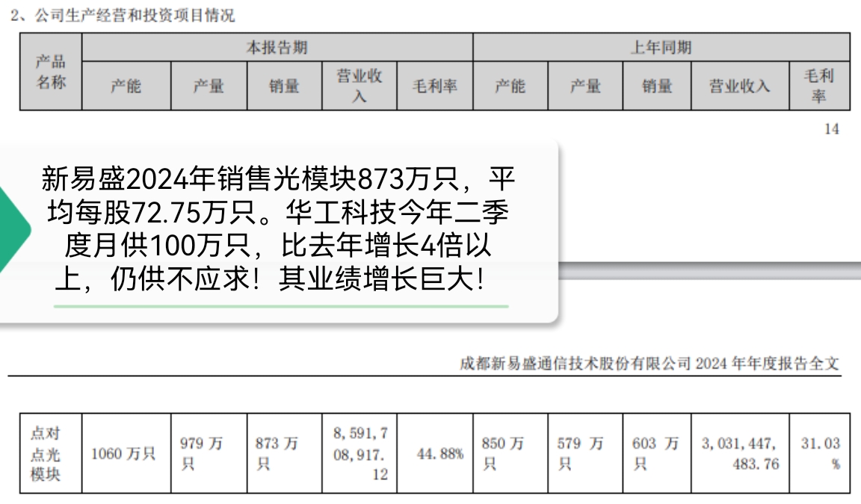
Task: Click the 31.03% prior gross margin cell
Action: point(821,453)
